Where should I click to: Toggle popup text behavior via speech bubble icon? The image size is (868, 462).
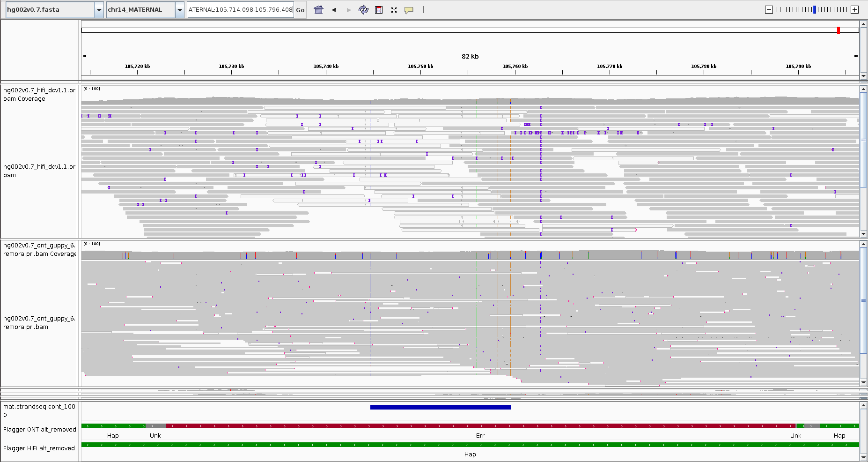[408, 10]
